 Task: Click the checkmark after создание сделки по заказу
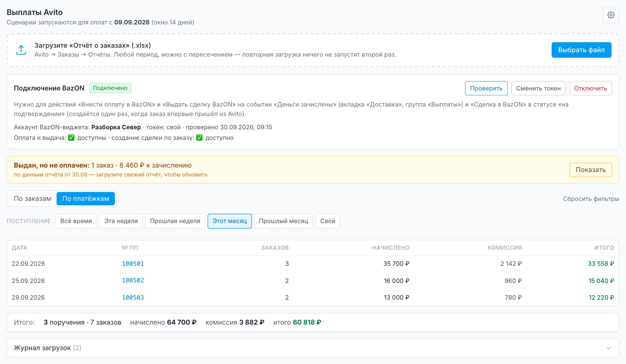click(x=200, y=138)
